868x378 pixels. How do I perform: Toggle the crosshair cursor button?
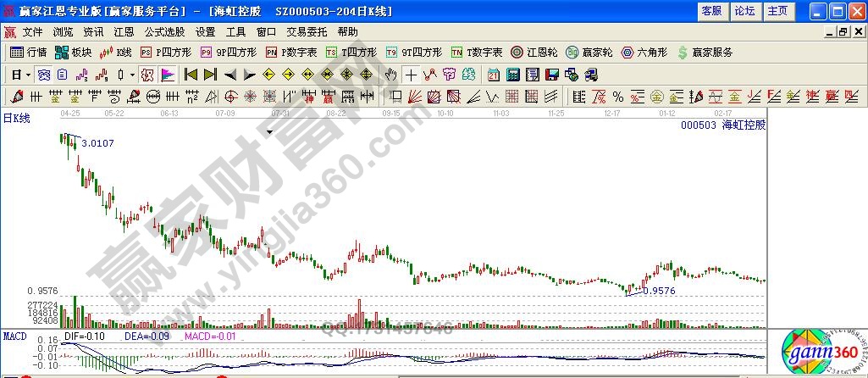411,75
